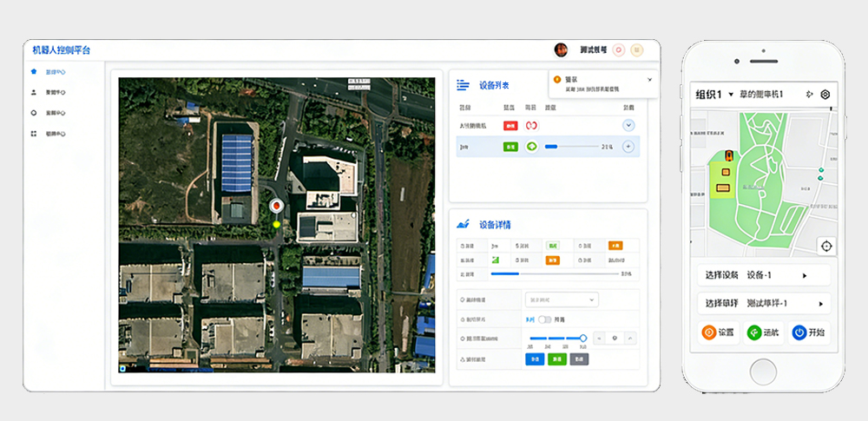This screenshot has height=421, width=868.
Task: Click the red status badge in the first device row
Action: click(510, 126)
